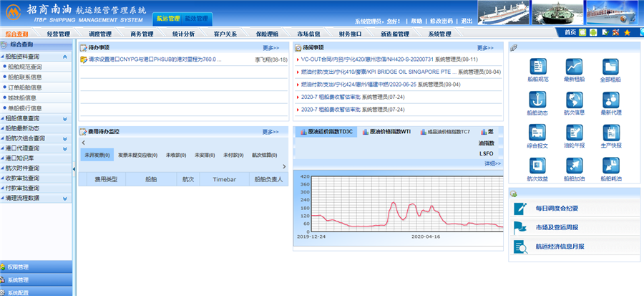This screenshot has width=644, height=296.
Task: Collapse the 船舶资料查询 sidebar section
Action: [x=65, y=56]
